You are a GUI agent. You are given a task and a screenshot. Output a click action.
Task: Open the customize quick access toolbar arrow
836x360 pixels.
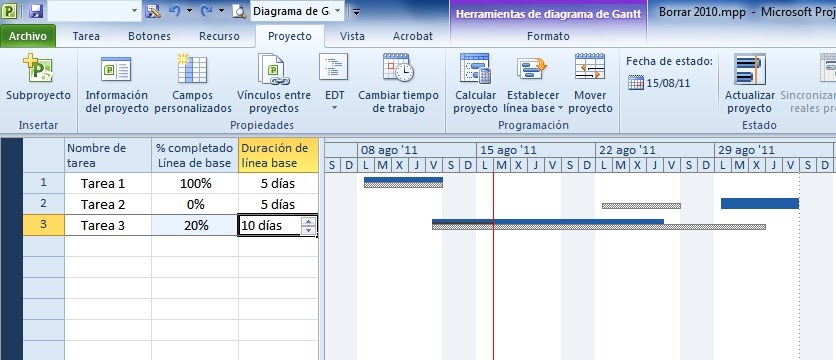click(356, 12)
